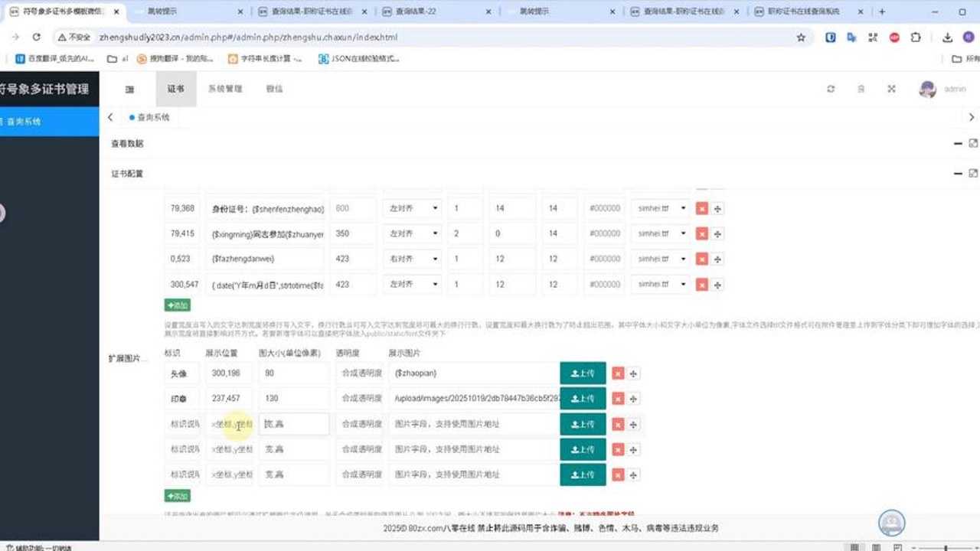Image resolution: width=980 pixels, height=551 pixels.
Task: Open the browser extensions puzzle icon
Action: pyautogui.click(x=916, y=37)
